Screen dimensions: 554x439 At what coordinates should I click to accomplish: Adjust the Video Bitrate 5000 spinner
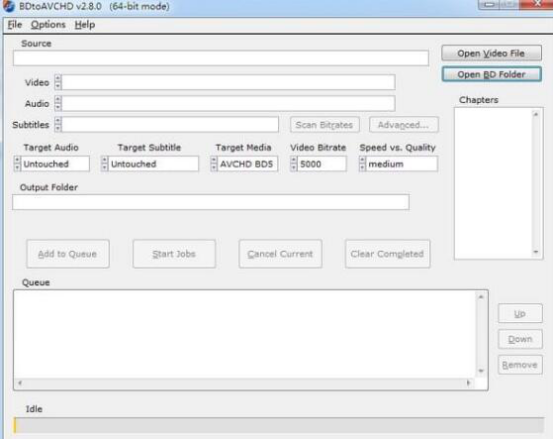[x=318, y=164]
